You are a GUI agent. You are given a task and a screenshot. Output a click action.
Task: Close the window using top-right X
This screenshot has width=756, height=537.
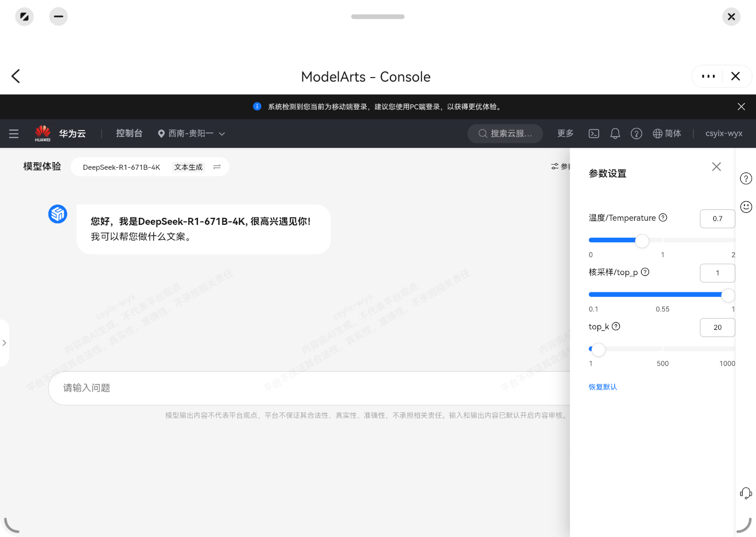click(732, 17)
